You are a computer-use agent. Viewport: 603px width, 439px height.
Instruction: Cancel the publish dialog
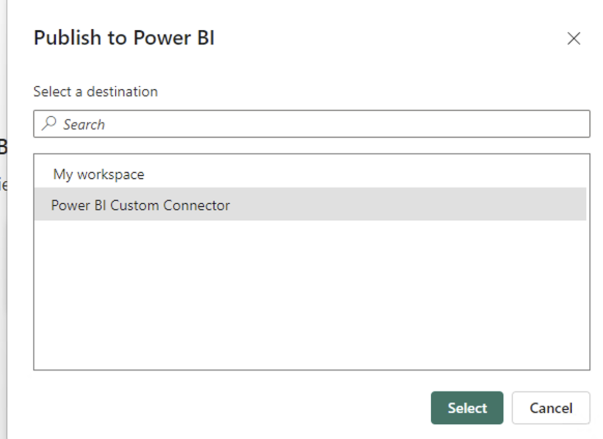point(551,408)
